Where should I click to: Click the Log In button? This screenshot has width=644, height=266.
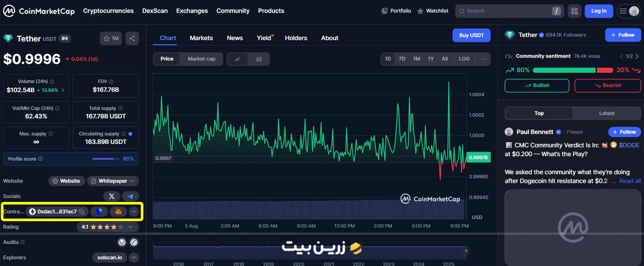pos(599,11)
